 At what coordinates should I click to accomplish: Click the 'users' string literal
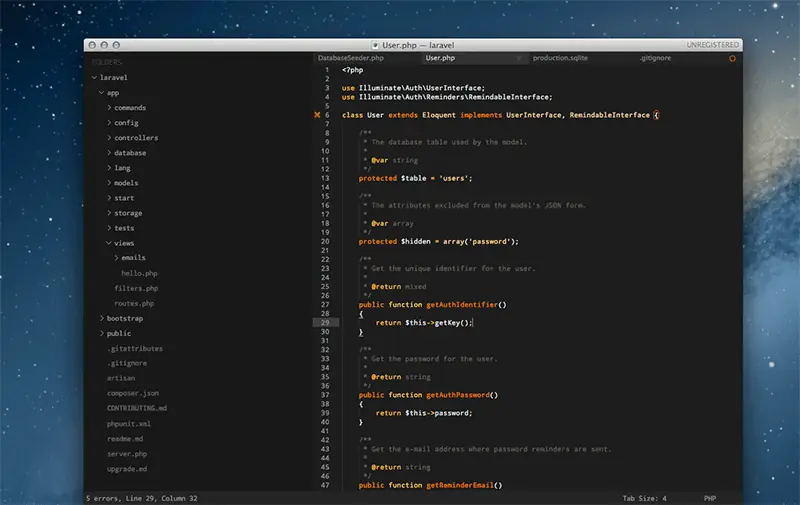coord(454,178)
